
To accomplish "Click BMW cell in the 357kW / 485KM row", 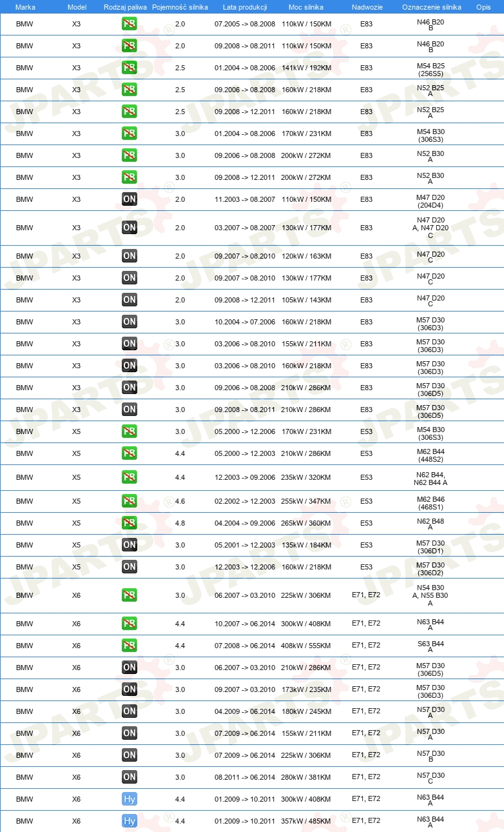I will click(24, 821).
